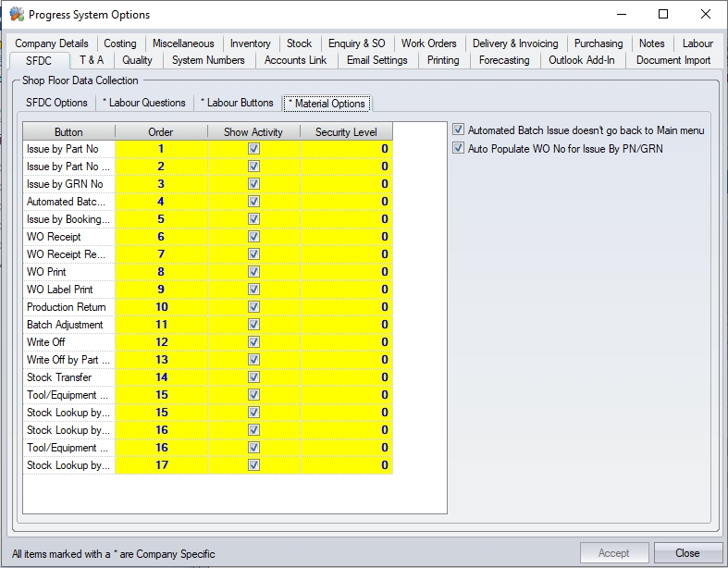Toggle Show Activity for Issue by Part No
Viewport: 728px width, 568px height.
tap(253, 149)
